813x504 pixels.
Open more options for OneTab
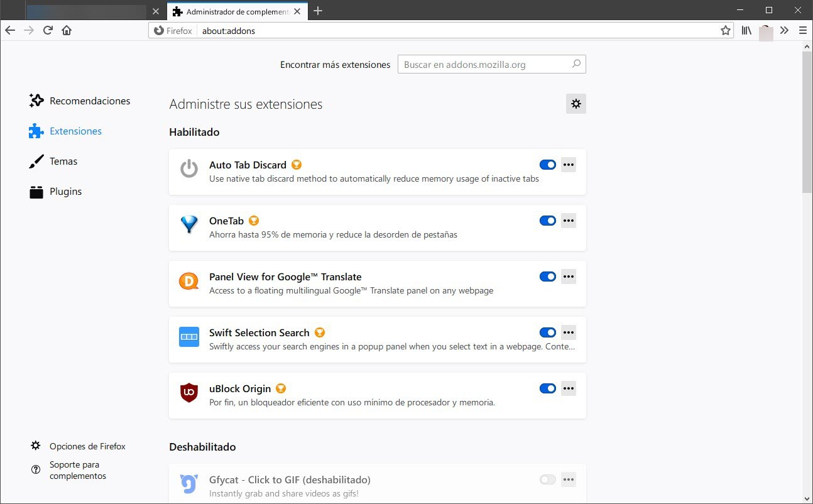tap(569, 221)
